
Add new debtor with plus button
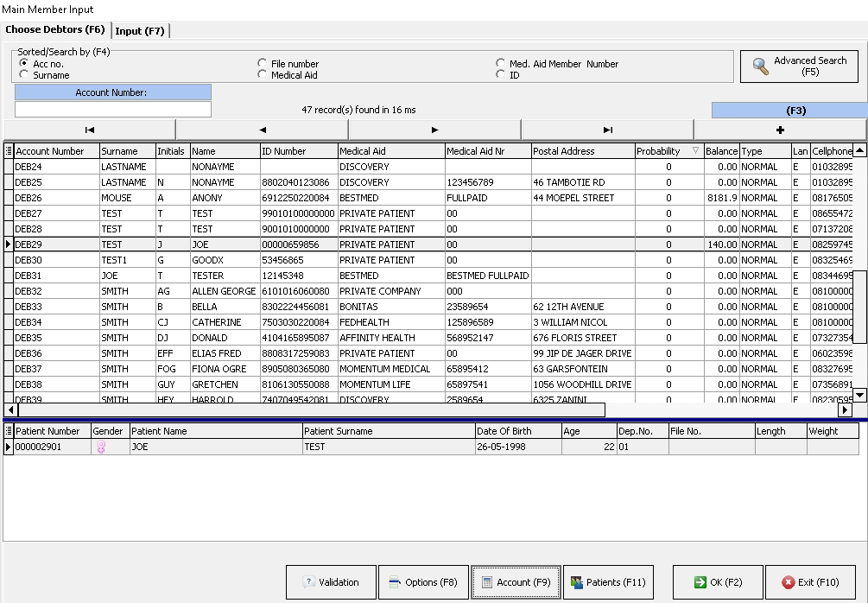780,130
